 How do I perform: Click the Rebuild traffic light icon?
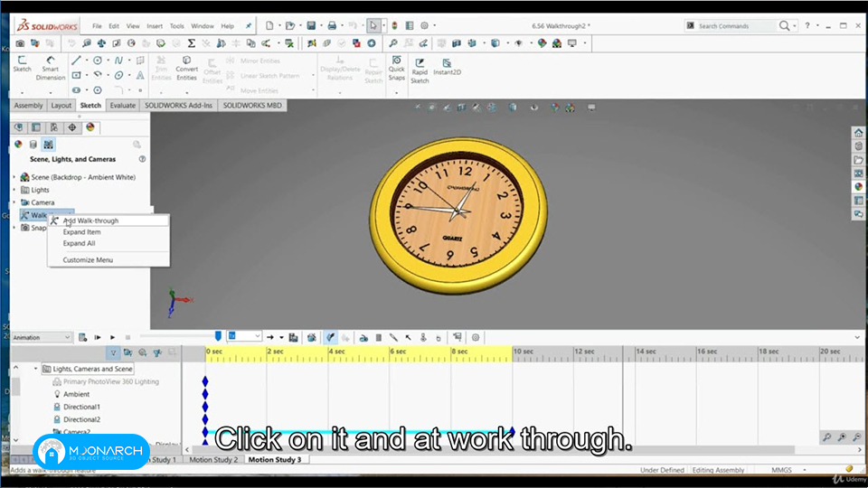point(395,25)
